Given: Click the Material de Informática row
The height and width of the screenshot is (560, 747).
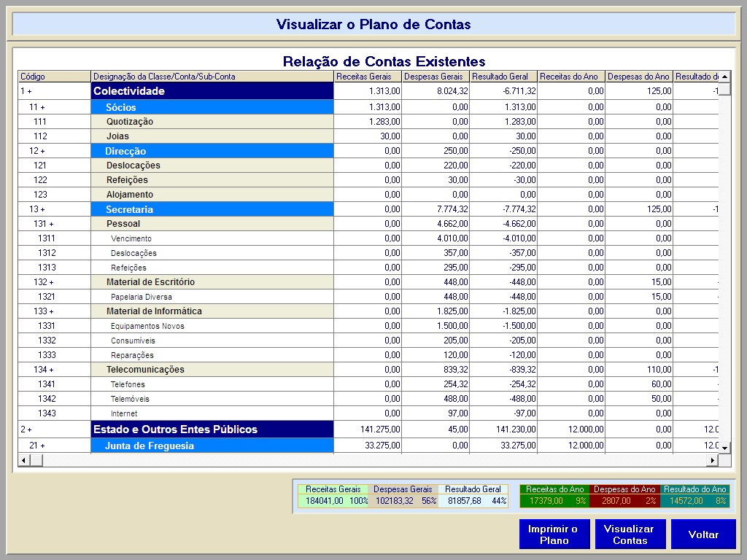Looking at the screenshot, I should [212, 311].
